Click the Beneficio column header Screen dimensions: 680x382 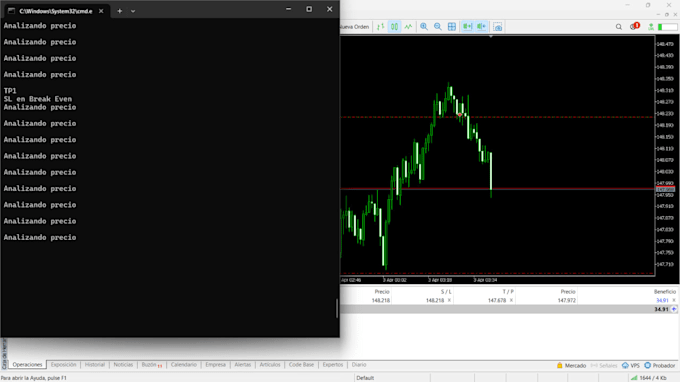tap(665, 292)
